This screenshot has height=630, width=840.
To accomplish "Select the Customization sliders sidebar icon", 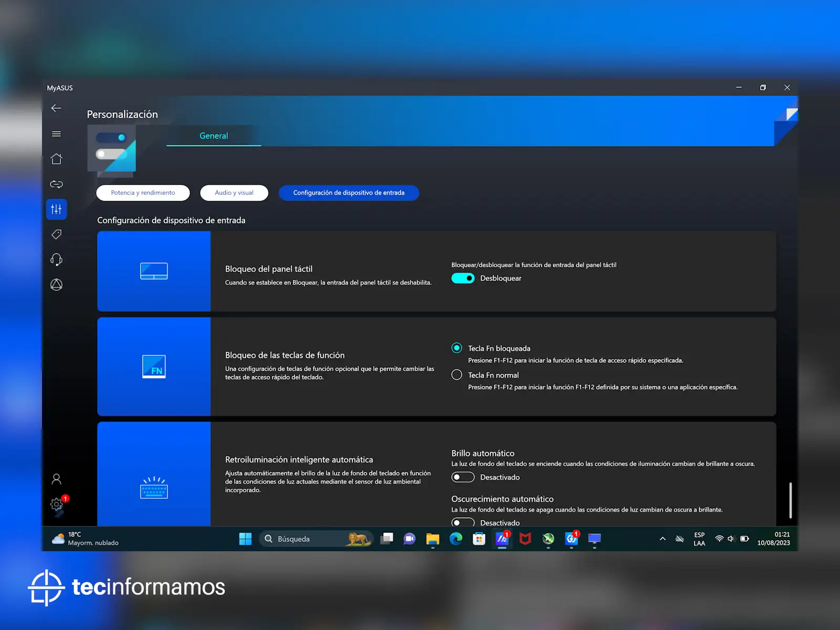I will click(56, 209).
